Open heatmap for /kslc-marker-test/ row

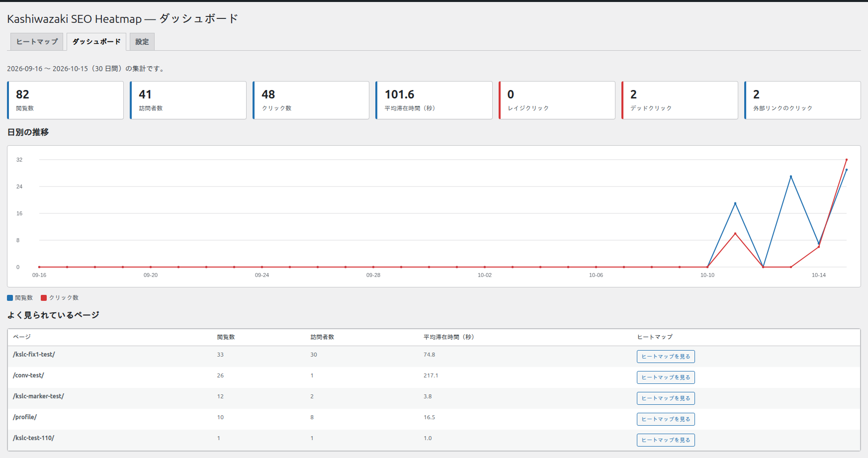(666, 398)
